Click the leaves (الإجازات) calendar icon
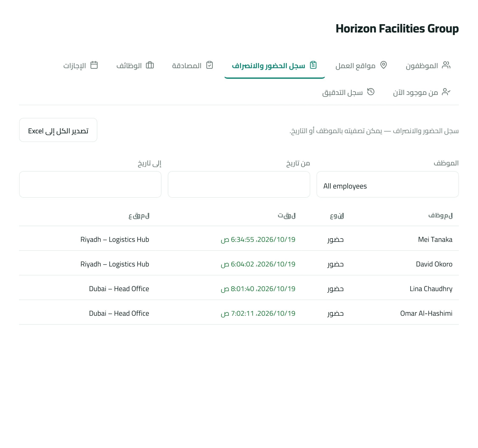Screen dimensions: 478x448 (x=94, y=65)
